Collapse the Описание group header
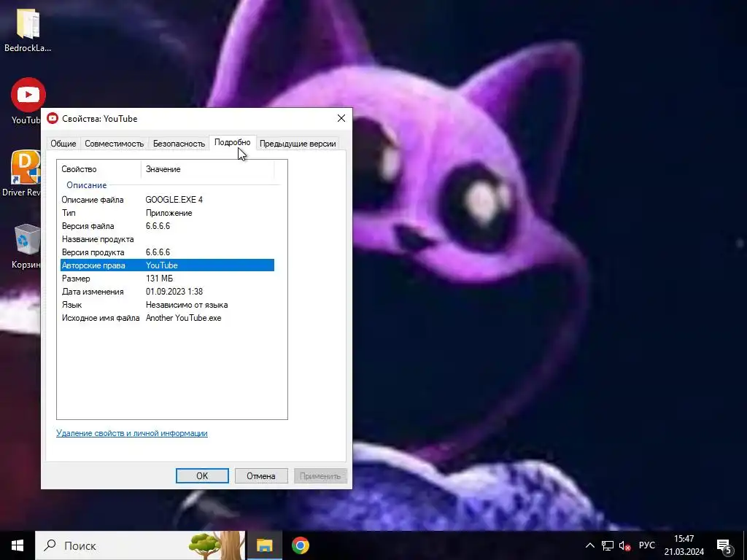747x560 pixels. point(87,184)
